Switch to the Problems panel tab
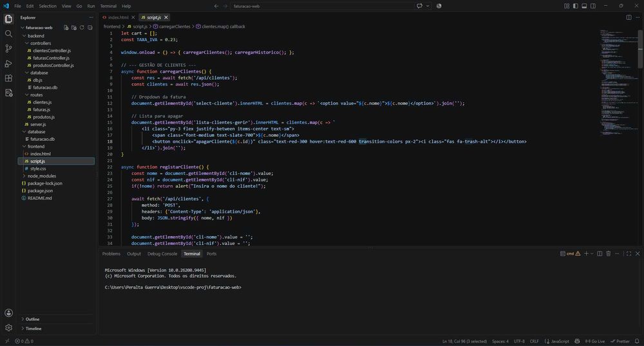The image size is (644, 346). 111,254
